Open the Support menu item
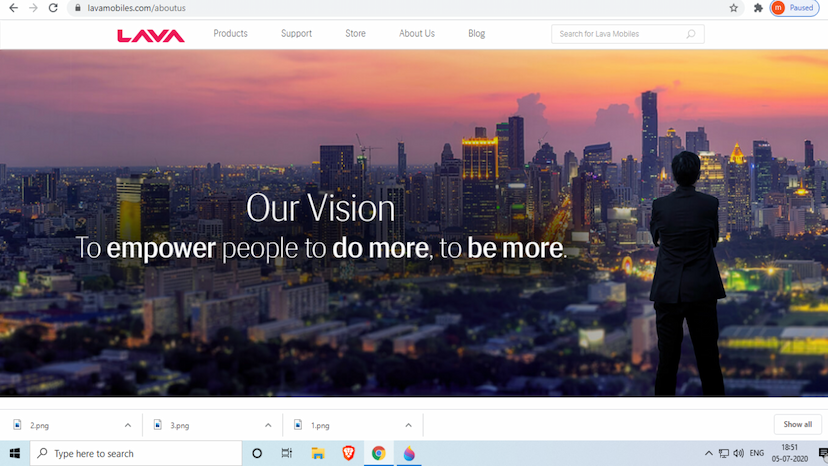The width and height of the screenshot is (828, 466). pos(296,34)
